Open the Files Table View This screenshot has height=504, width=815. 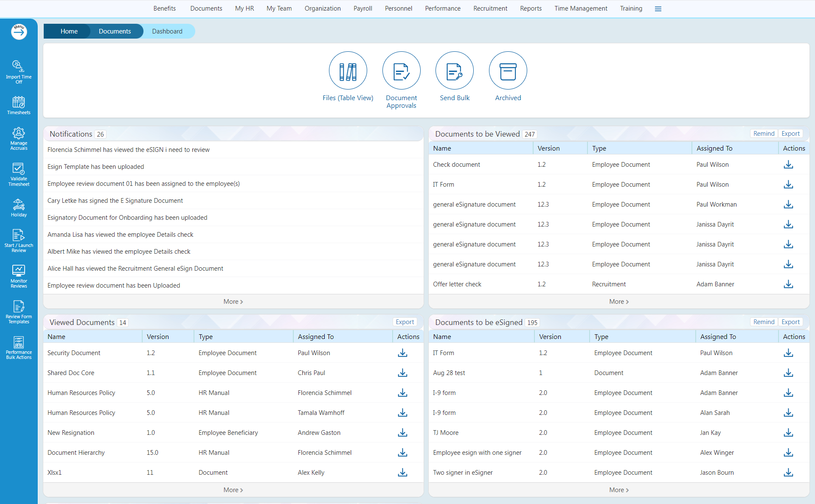(x=348, y=70)
